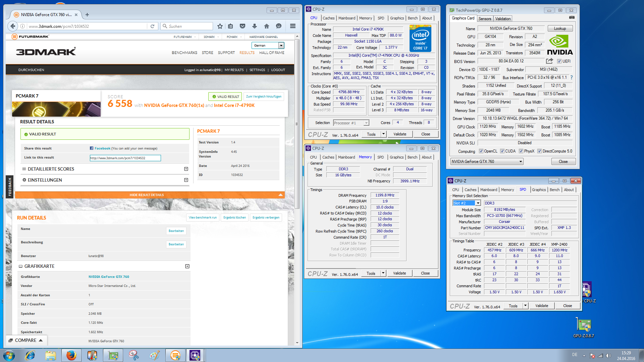
Task: Expand DETAILLIERTE SCORES section
Action: point(186,169)
